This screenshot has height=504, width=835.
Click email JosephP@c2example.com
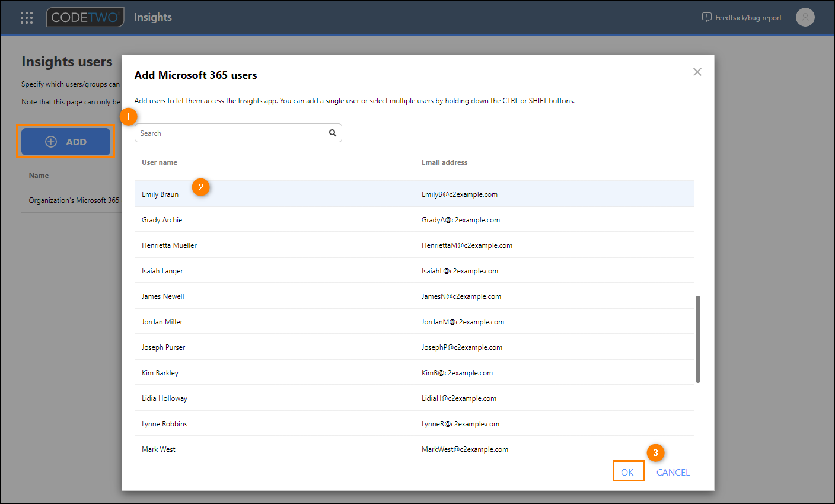click(462, 347)
